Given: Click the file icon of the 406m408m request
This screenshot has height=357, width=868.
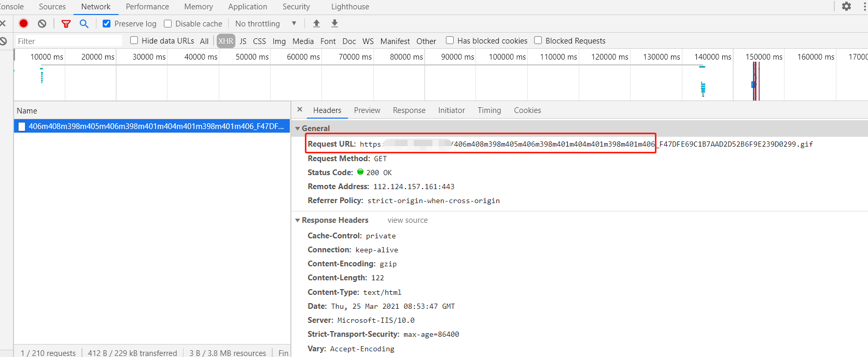Looking at the screenshot, I should [22, 126].
